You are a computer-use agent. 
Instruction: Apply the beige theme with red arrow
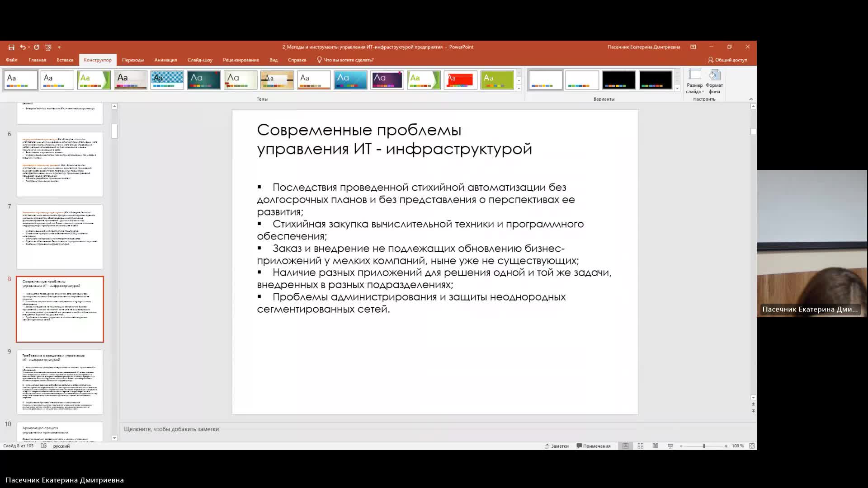tap(241, 80)
